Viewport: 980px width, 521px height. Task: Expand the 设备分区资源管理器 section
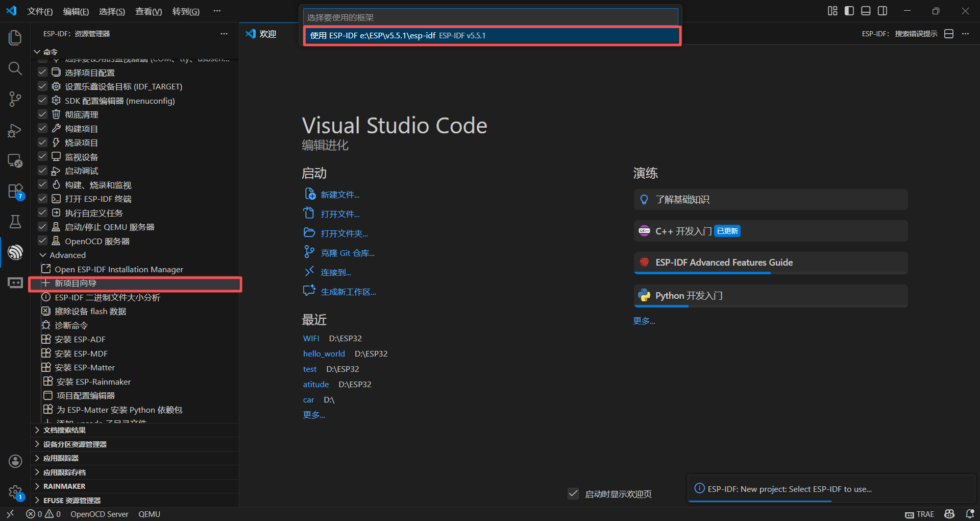[x=135, y=444]
